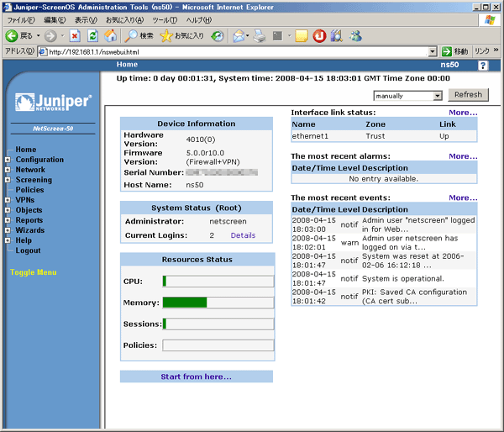The width and height of the screenshot is (504, 432).
Task: Go back using the green Back arrow
Action: pos(12,35)
